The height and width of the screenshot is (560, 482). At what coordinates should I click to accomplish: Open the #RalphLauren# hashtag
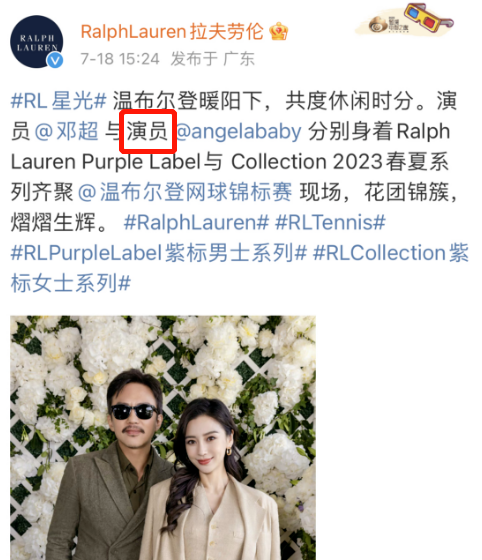[196, 222]
